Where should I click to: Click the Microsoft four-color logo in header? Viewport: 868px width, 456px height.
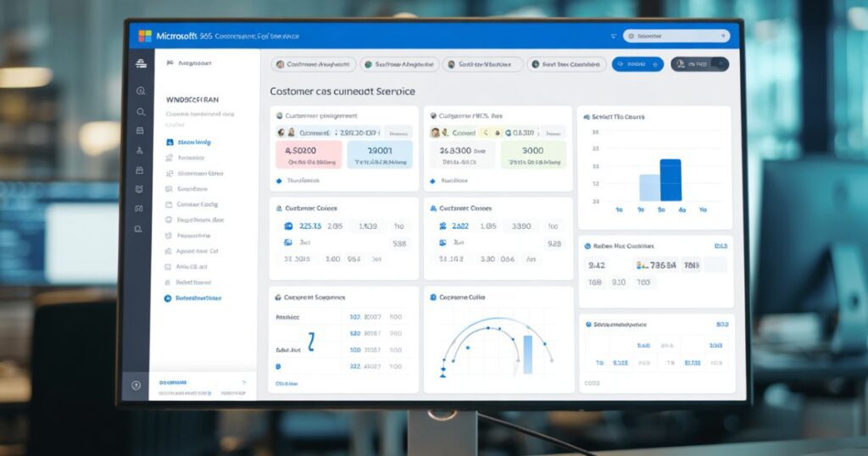[145, 36]
